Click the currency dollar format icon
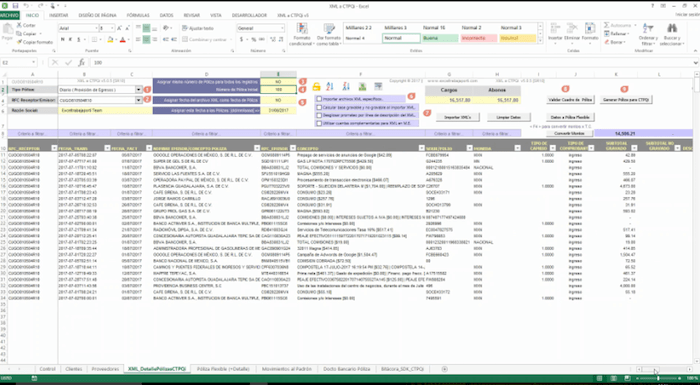 pyautogui.click(x=242, y=40)
